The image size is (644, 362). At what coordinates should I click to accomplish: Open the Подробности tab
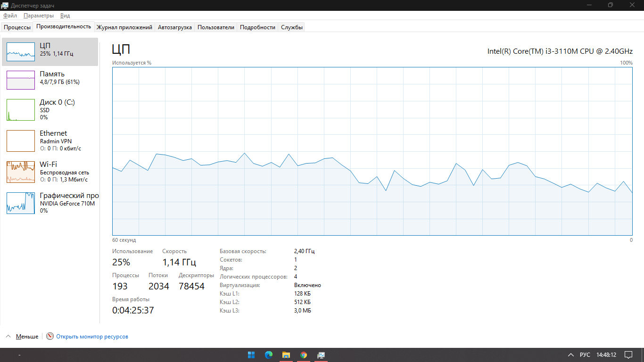click(x=257, y=27)
